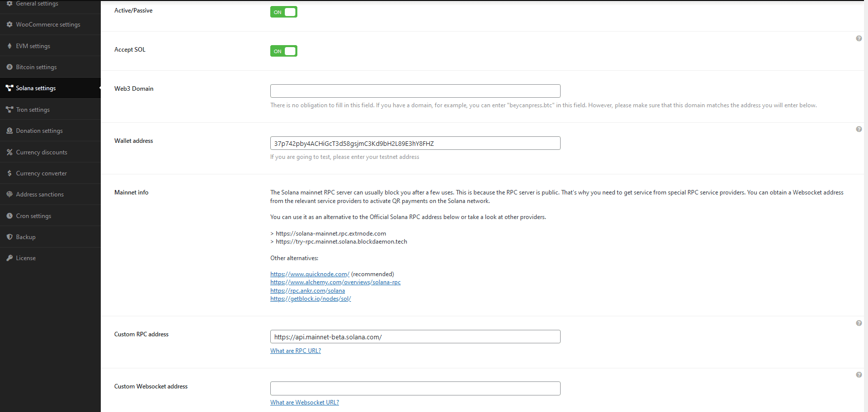
Task: Open Address sanctions menu item
Action: [40, 194]
